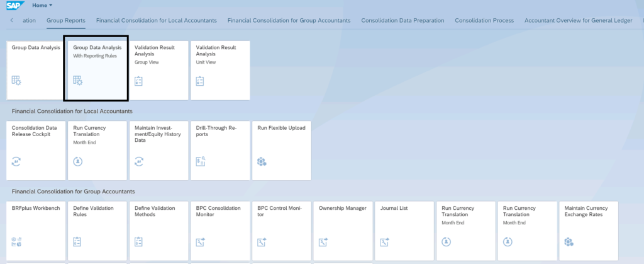Open the Run Flexible Upload tile
Viewport: 644px width, 264px height.
282,151
